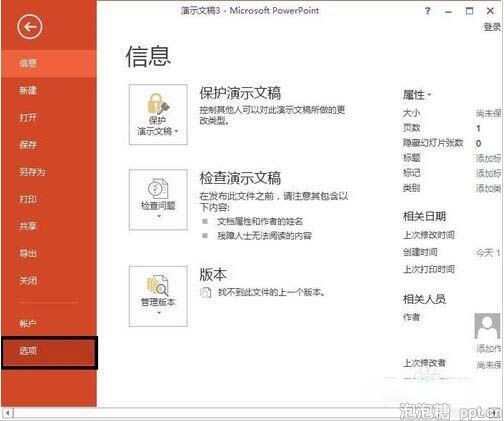This screenshot has height=421, width=504.
Task: Click the 隐藏幻灯片张数 label
Action: pyautogui.click(x=433, y=143)
